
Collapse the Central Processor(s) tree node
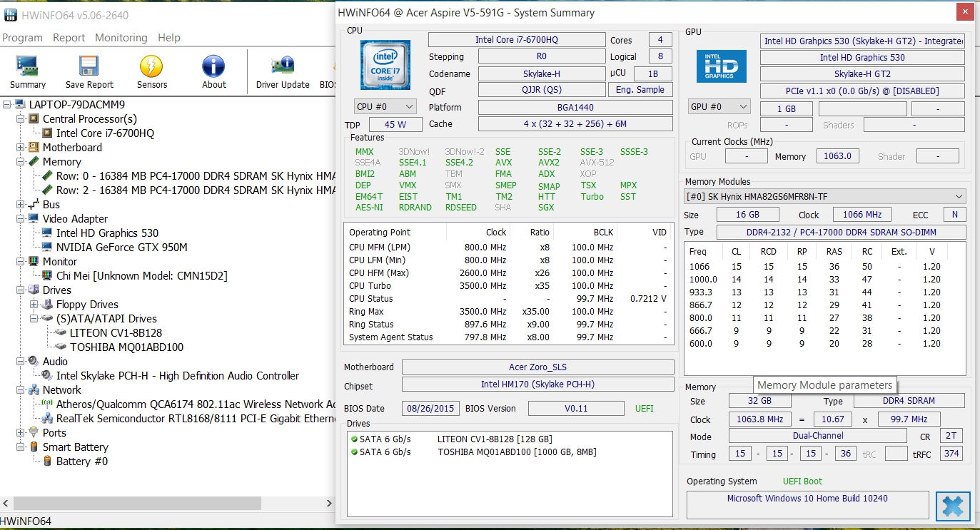[x=20, y=119]
